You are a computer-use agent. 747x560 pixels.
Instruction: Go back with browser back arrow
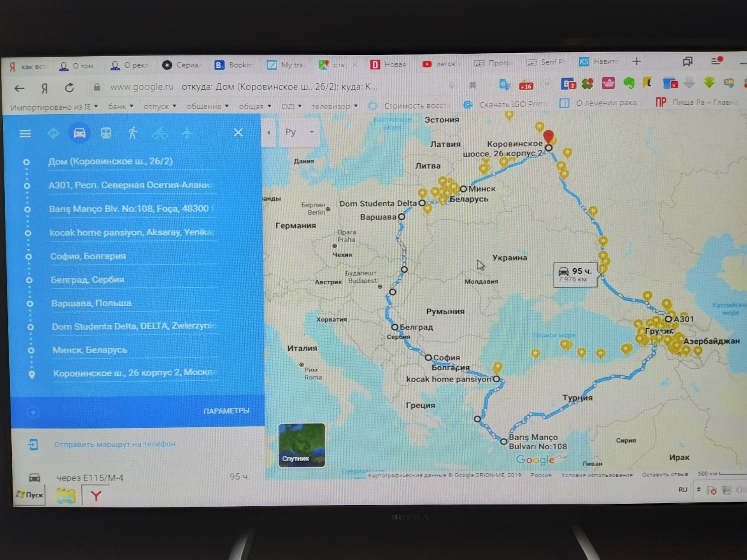19,89
